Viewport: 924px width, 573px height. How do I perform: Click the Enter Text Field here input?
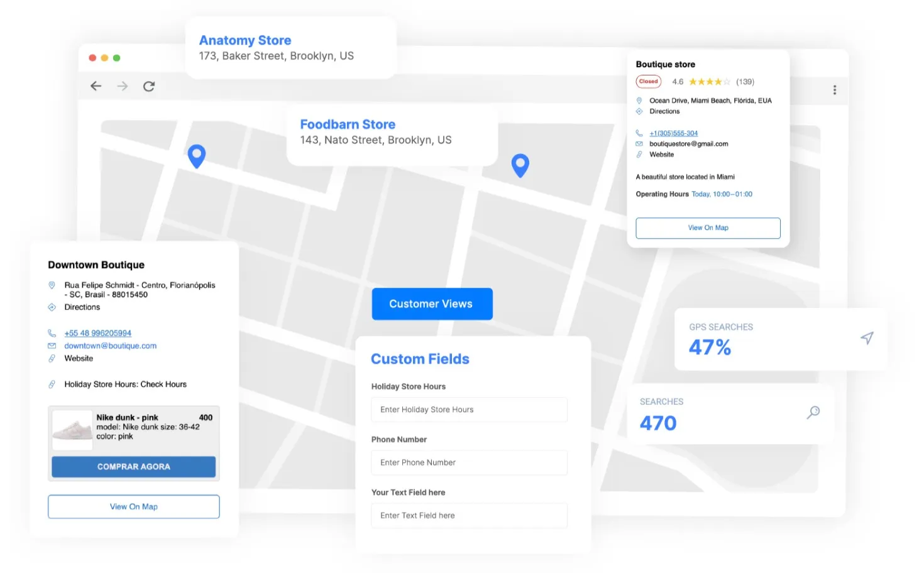tap(469, 515)
